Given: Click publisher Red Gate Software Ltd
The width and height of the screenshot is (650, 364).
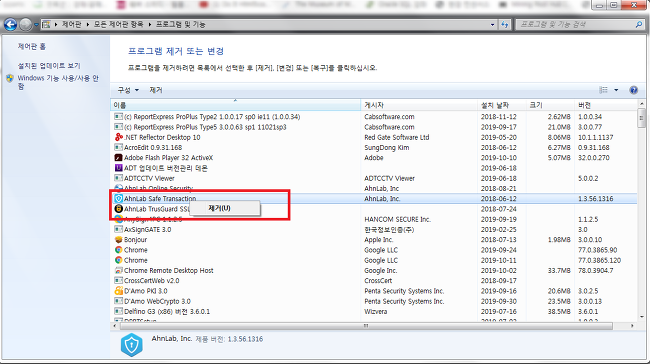Looking at the screenshot, I should point(397,137).
